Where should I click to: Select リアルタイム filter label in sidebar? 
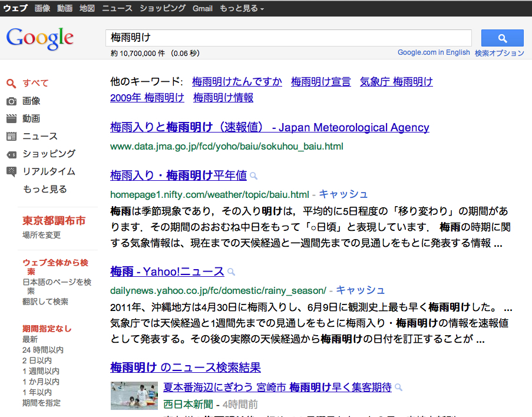coord(49,171)
